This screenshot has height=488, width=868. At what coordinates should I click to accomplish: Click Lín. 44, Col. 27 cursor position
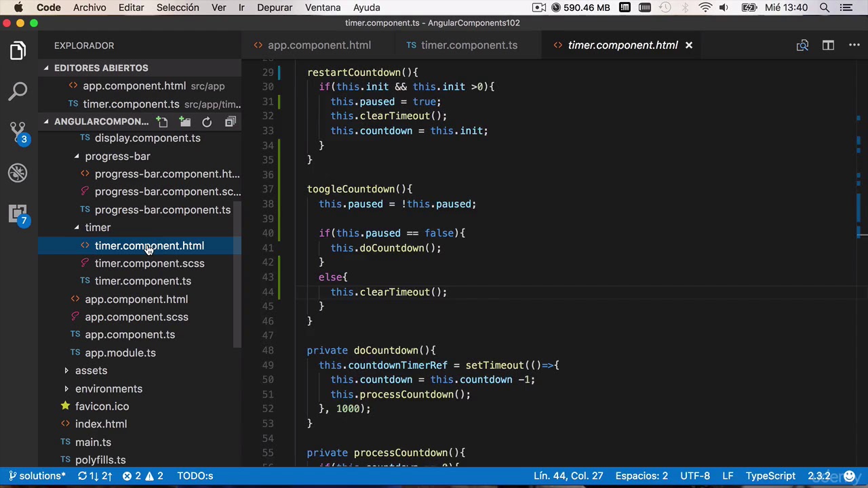[568, 476]
